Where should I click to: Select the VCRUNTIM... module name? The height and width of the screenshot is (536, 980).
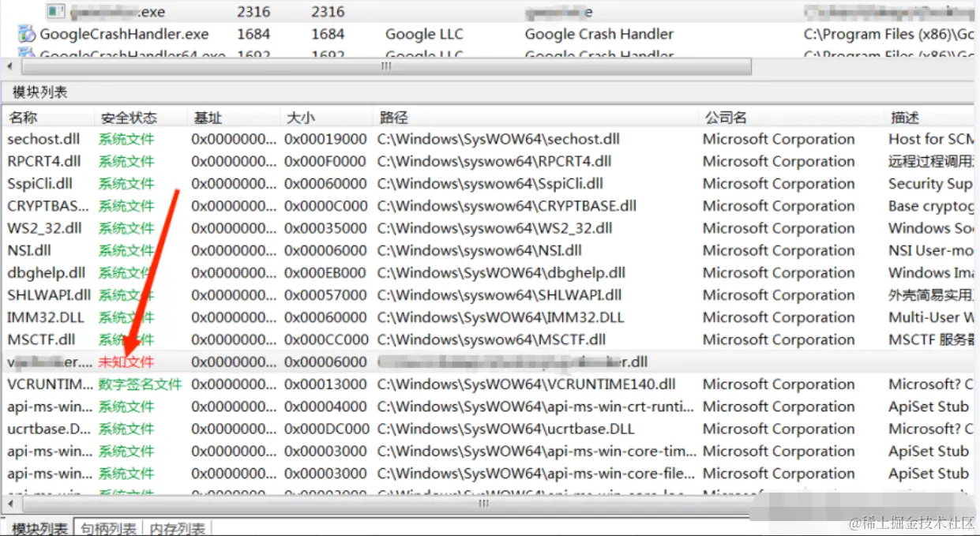[50, 384]
